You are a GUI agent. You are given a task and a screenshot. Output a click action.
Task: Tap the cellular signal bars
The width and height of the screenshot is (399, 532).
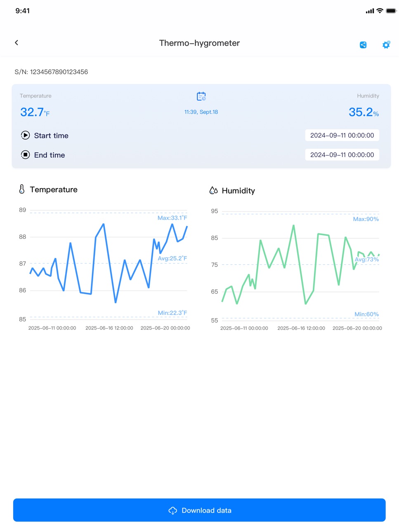click(x=370, y=11)
